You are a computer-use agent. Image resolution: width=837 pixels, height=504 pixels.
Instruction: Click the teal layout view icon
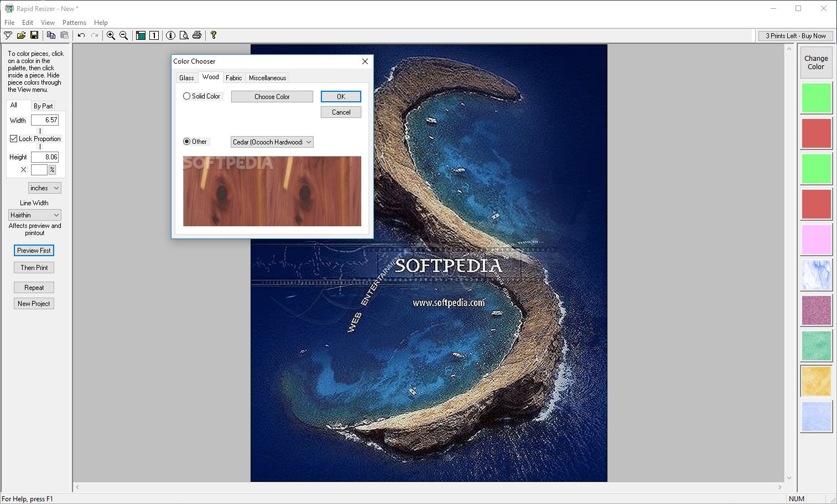coord(141,35)
